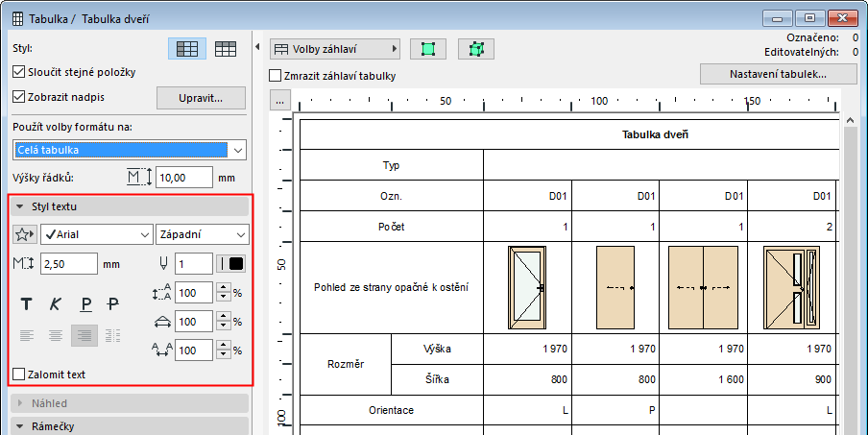Viewport: 868px width, 435px height.
Task: Open the Celá tabulka format dropdown
Action: pyautogui.click(x=131, y=150)
